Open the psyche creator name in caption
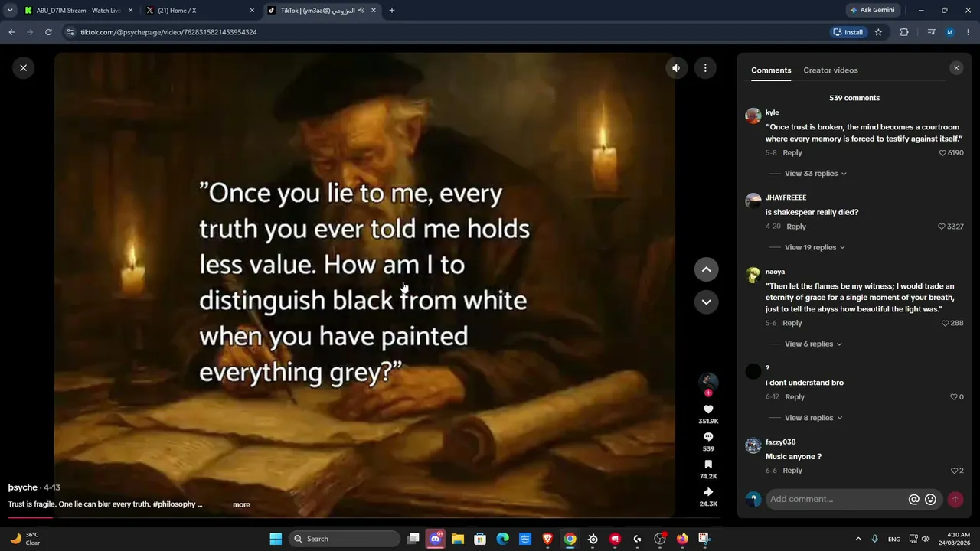This screenshot has width=980, height=551. tap(23, 487)
